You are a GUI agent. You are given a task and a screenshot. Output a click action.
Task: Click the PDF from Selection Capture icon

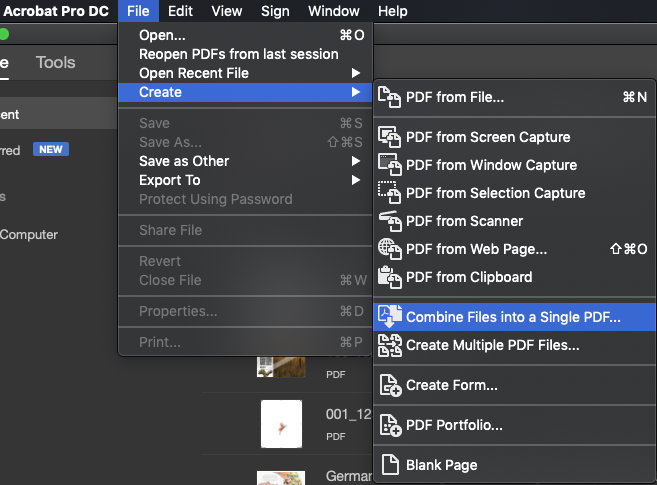tap(389, 193)
